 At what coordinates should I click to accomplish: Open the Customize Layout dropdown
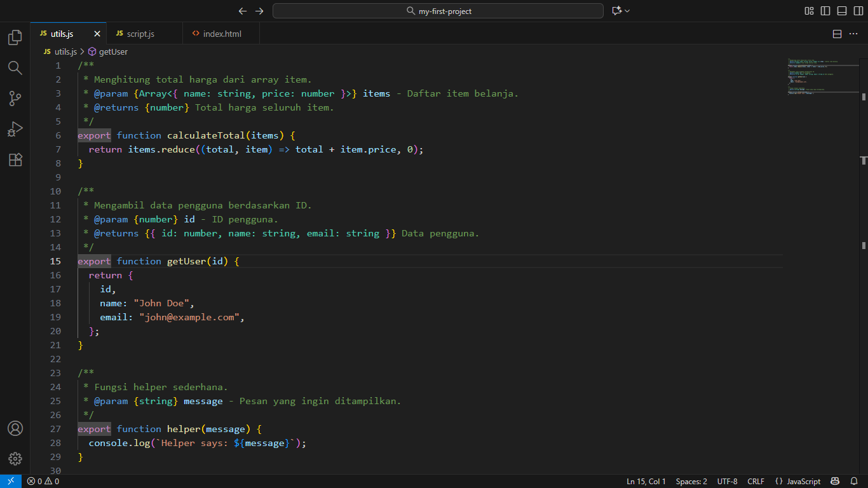point(809,11)
